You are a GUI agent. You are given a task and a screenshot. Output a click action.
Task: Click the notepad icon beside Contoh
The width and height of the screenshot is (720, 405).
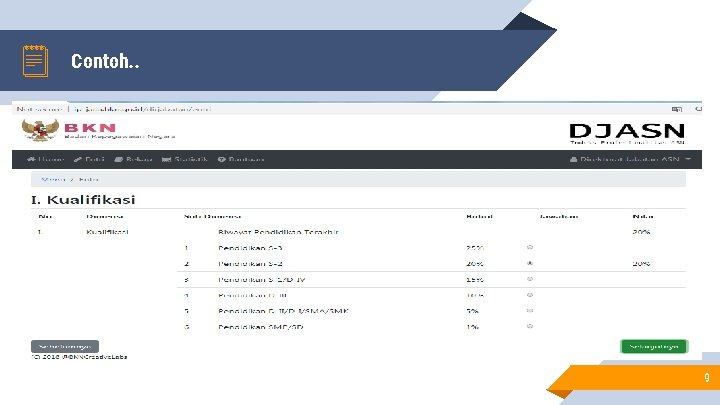click(35, 61)
